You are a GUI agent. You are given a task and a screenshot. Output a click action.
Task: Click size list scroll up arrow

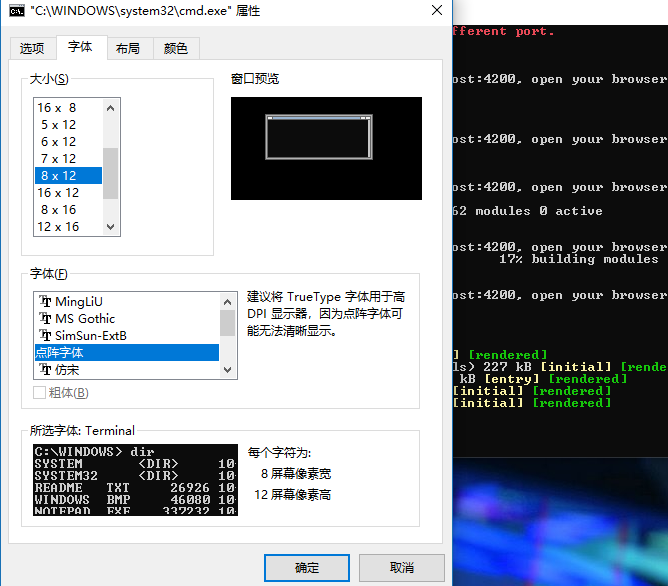point(110,108)
